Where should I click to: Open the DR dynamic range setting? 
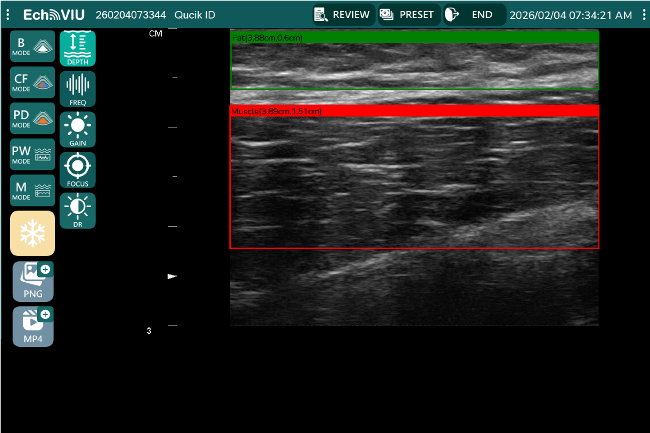coord(78,210)
